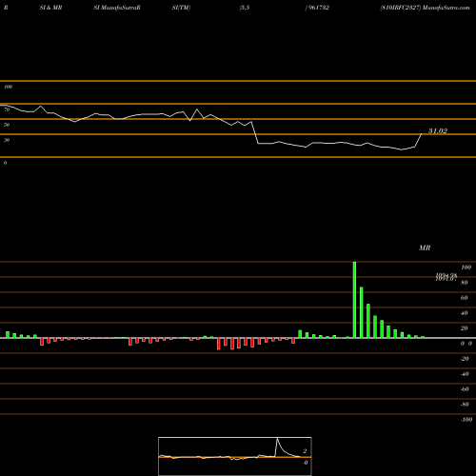The width and height of the screenshot is (476, 476).
Task: Click the MR axis label -20
Action: (x=465, y=359)
